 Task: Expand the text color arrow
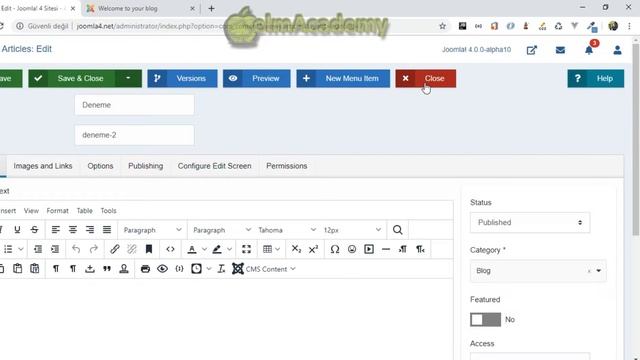click(x=204, y=249)
